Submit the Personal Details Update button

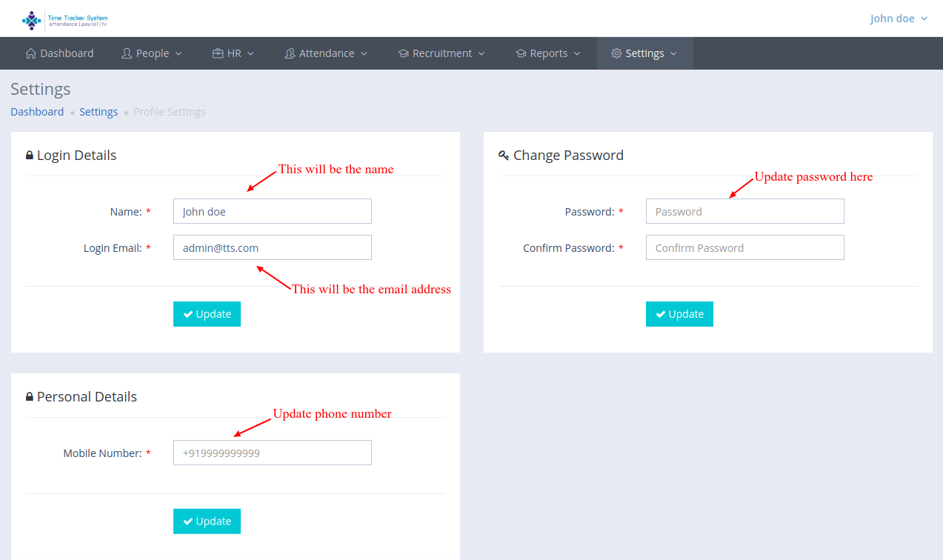pos(207,521)
